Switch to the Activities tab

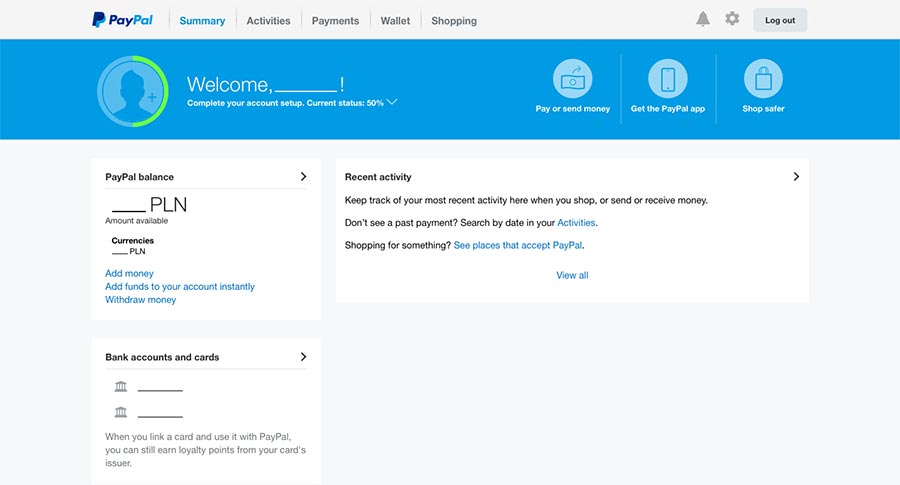point(268,21)
